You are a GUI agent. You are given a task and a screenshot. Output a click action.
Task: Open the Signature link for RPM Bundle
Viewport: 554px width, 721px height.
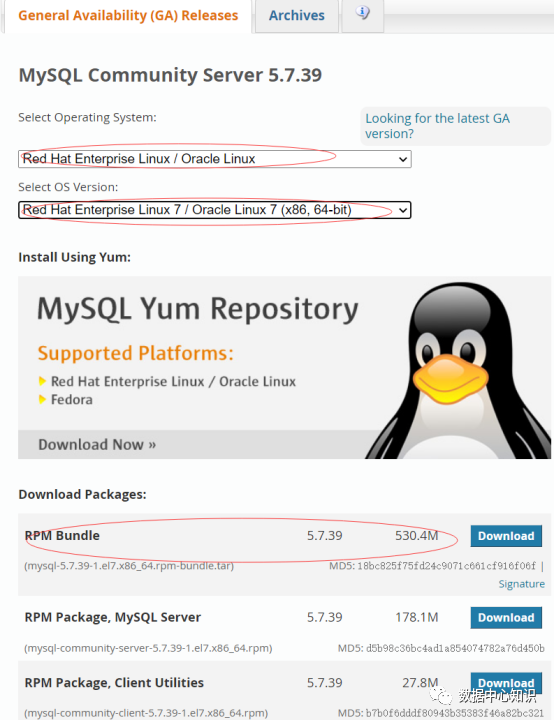tap(522, 584)
